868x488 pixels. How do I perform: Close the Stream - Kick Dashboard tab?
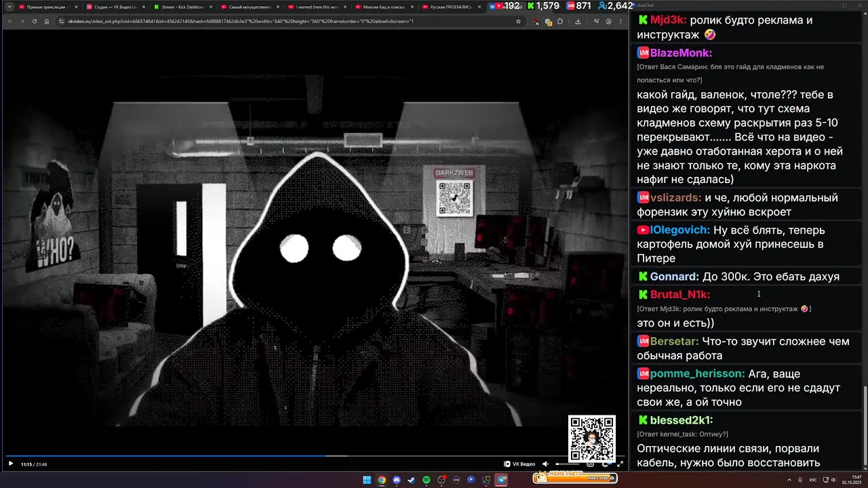(x=210, y=7)
